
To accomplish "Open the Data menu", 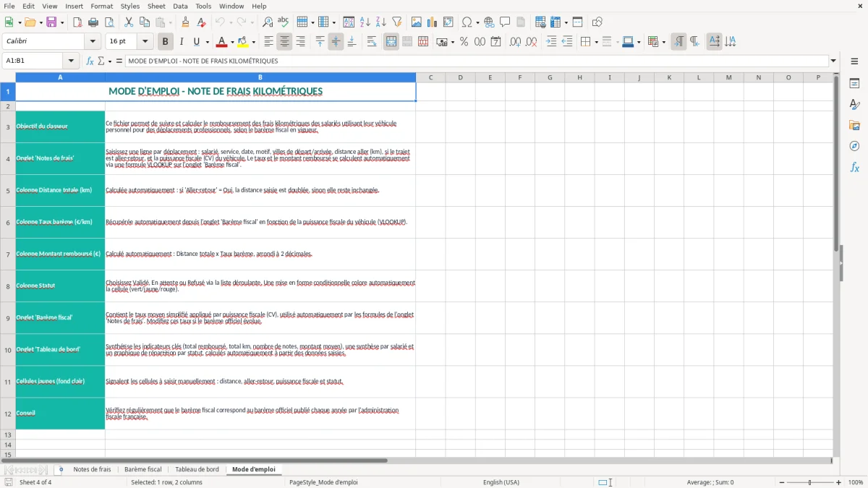I will (x=180, y=6).
